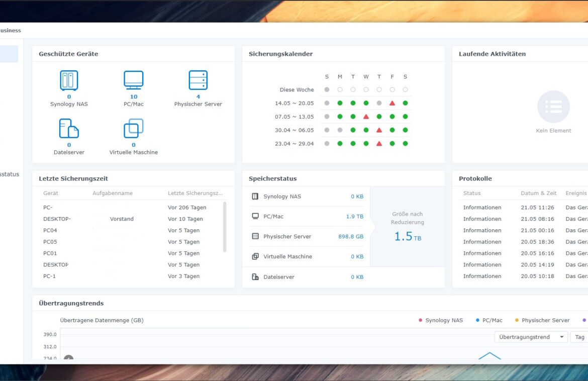Click the list icon in Laufende Aktivitäten
This screenshot has height=381, width=588.
coord(553,107)
